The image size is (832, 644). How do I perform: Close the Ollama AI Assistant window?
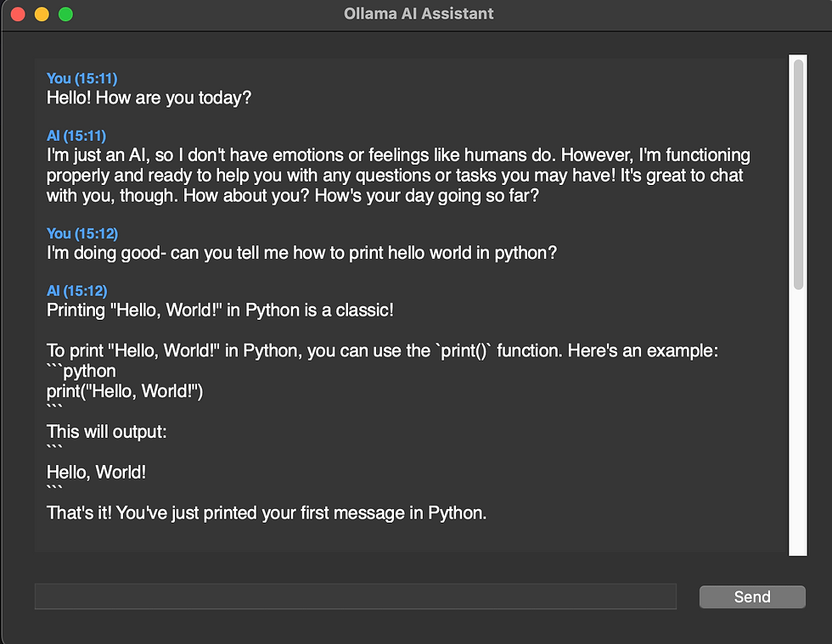pos(18,14)
